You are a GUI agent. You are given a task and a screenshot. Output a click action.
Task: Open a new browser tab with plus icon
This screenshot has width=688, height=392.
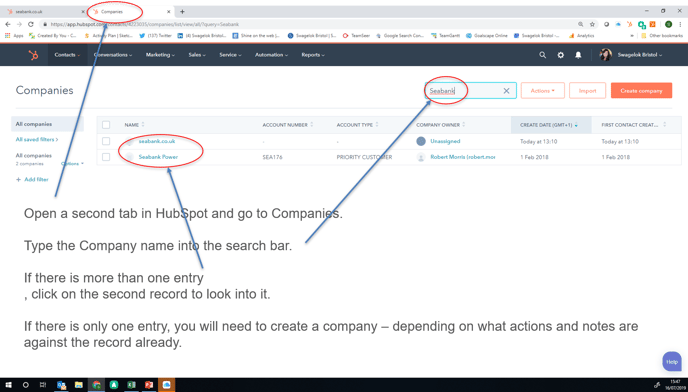[x=183, y=12]
